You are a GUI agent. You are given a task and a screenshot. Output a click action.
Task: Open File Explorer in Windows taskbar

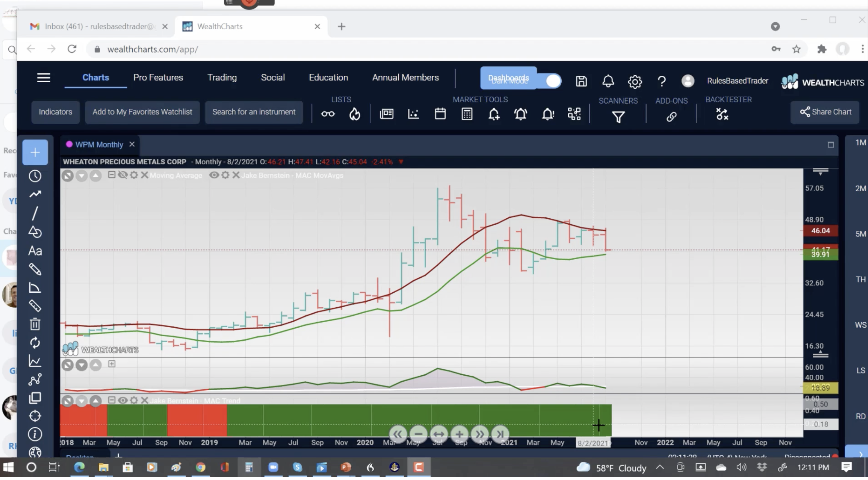click(x=104, y=467)
